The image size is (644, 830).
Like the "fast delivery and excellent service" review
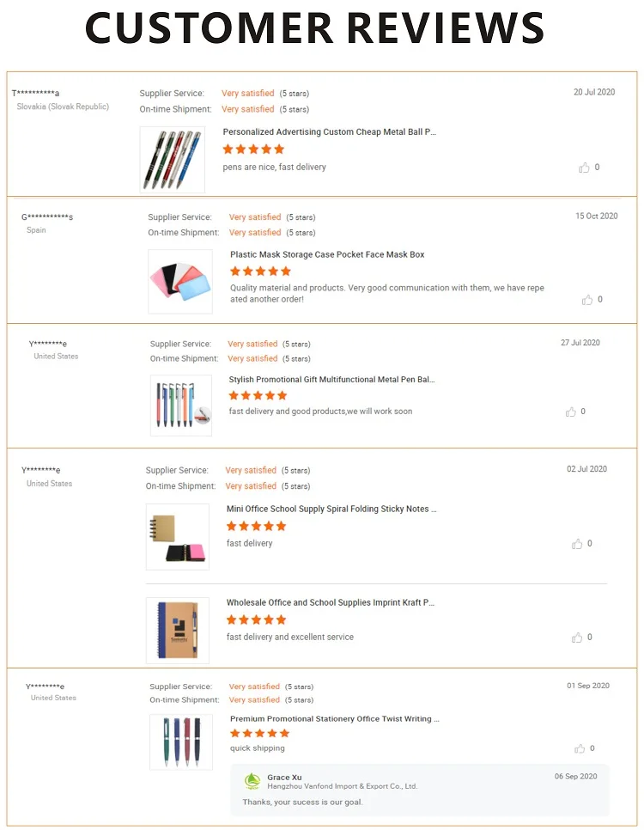(x=577, y=638)
